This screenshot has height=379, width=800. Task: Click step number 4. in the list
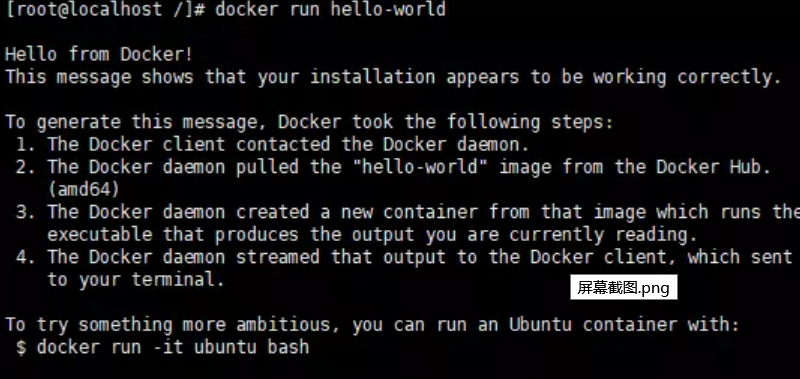26,257
